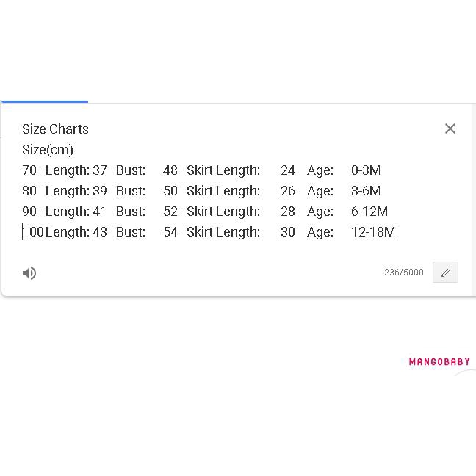Click size 80 at row start

(29, 191)
